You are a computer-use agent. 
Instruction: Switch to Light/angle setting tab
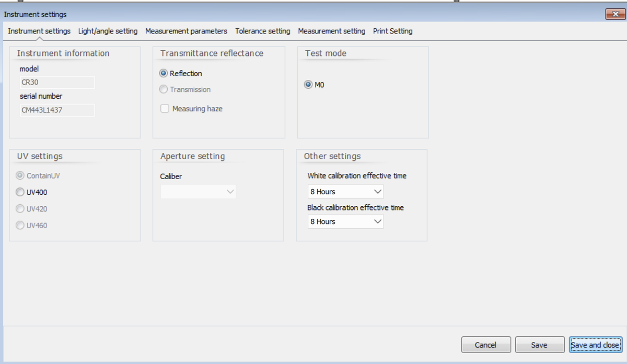click(108, 31)
